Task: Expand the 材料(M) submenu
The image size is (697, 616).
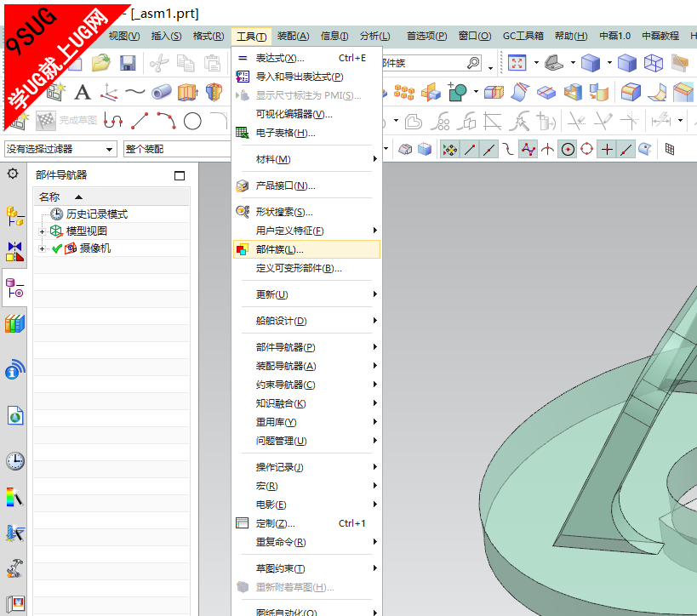Action: pyautogui.click(x=306, y=159)
